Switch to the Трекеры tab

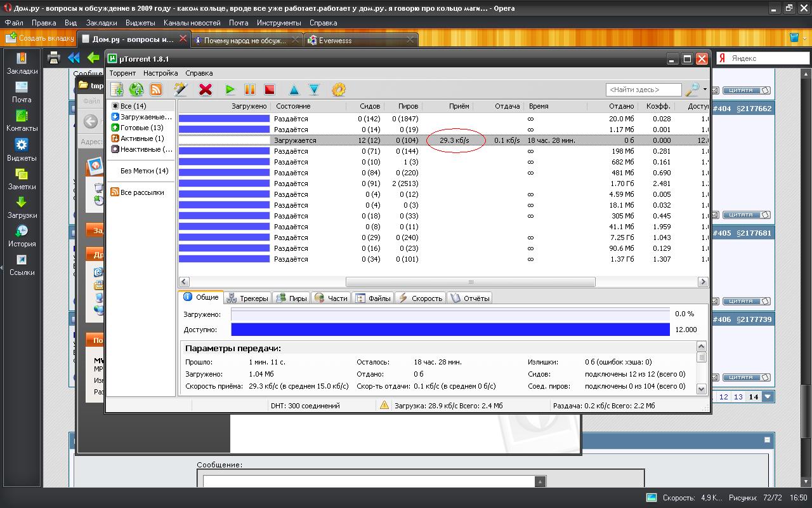[247, 298]
